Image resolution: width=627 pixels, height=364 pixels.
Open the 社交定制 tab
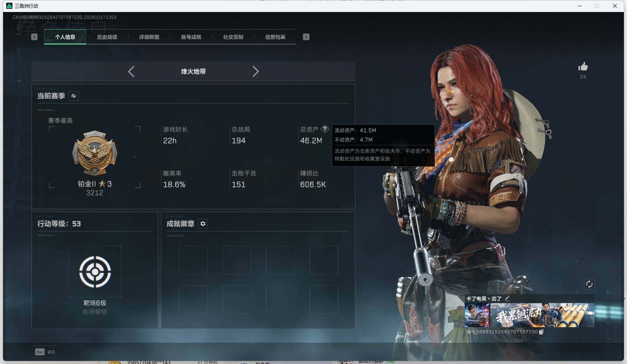tap(233, 37)
